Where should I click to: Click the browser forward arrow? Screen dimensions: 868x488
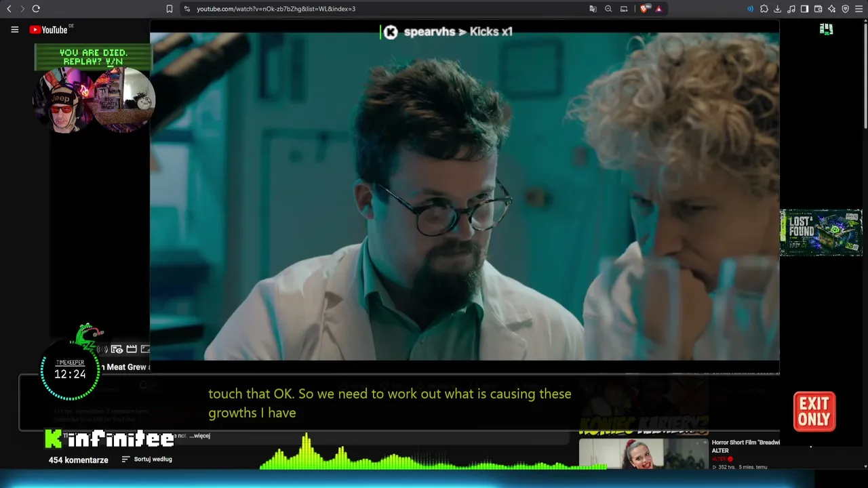click(x=22, y=9)
